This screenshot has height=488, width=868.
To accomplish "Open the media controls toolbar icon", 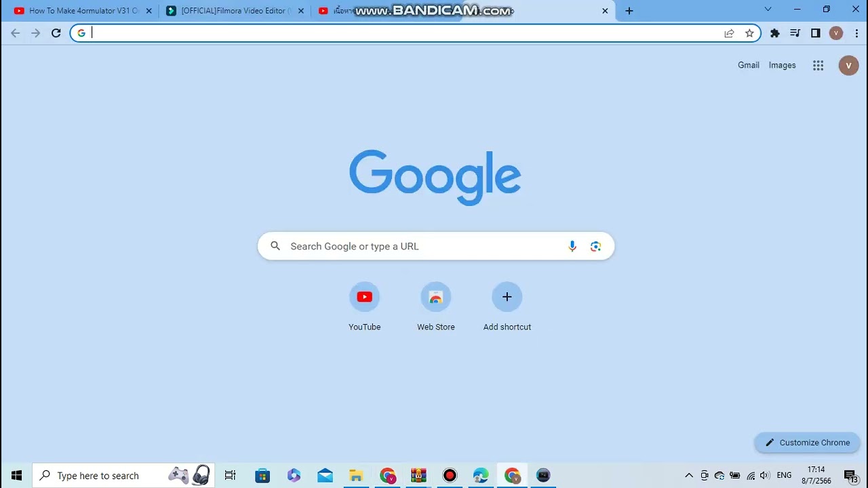I will [x=795, y=33].
